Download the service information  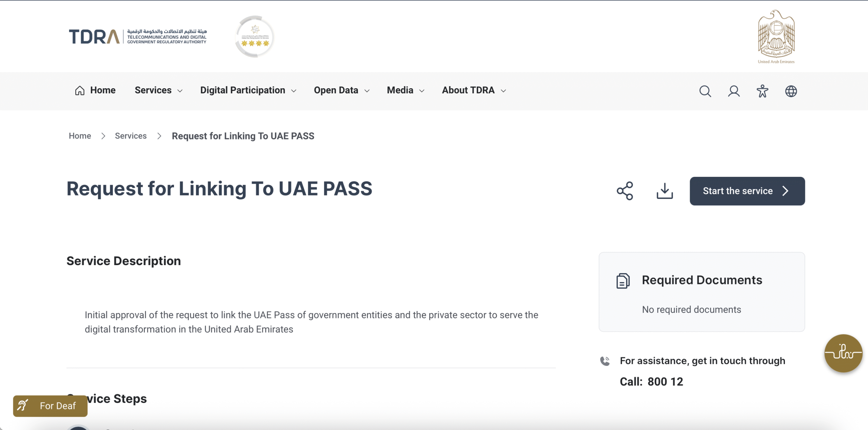coord(665,191)
